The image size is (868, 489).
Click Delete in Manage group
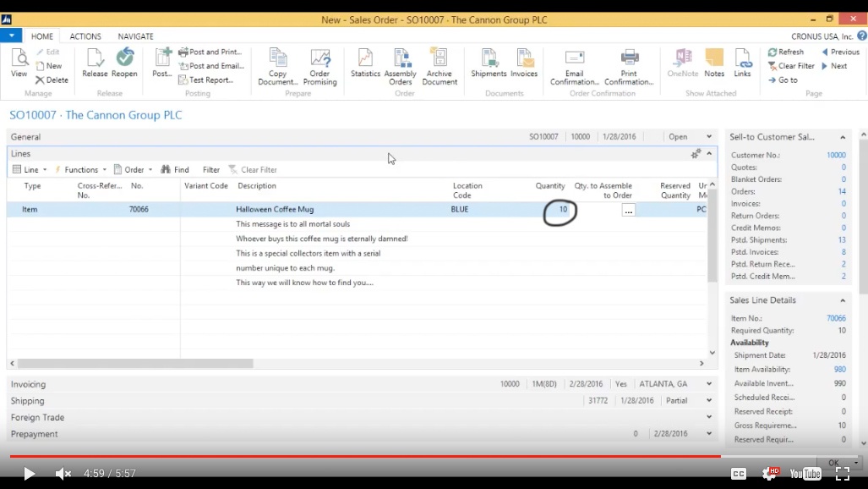click(52, 80)
